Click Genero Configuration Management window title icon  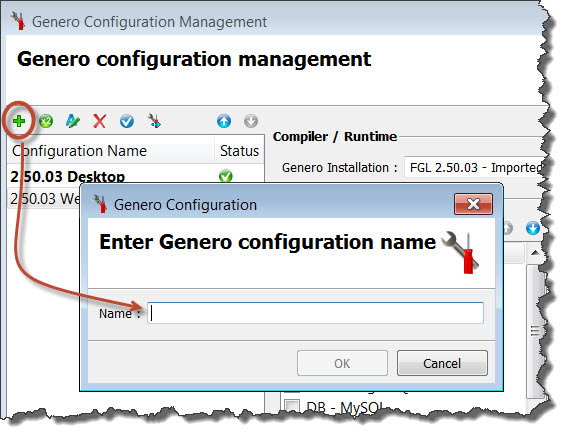coord(17,21)
